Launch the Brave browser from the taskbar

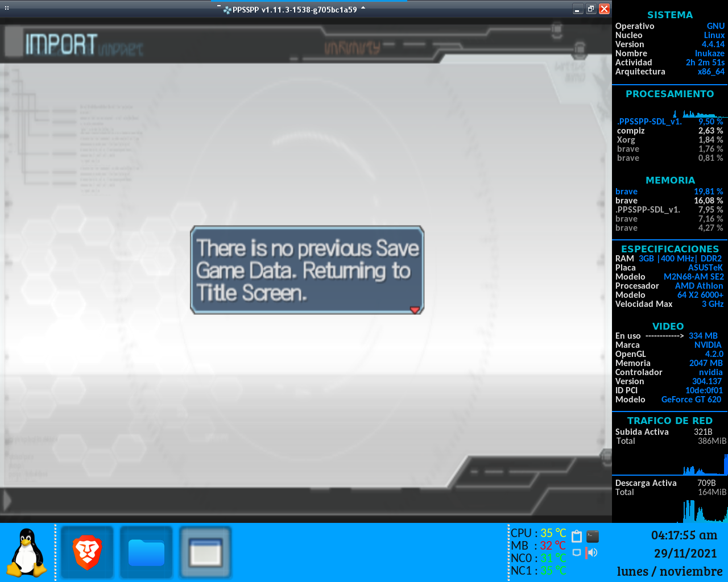click(87, 552)
